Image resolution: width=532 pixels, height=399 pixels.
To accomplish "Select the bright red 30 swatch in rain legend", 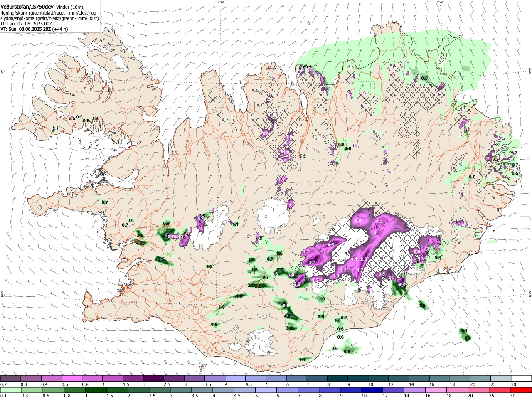I will pyautogui.click(x=521, y=390).
